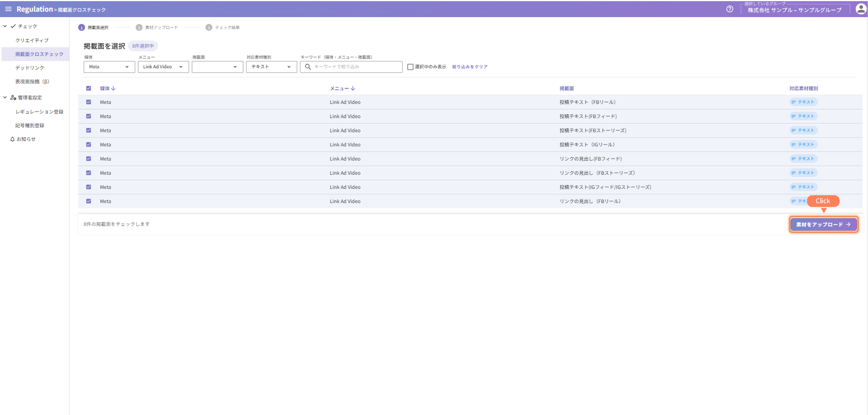868x415 pixels.
Task: Open the group selector 株式会社 サンプル
Action: coord(795,10)
